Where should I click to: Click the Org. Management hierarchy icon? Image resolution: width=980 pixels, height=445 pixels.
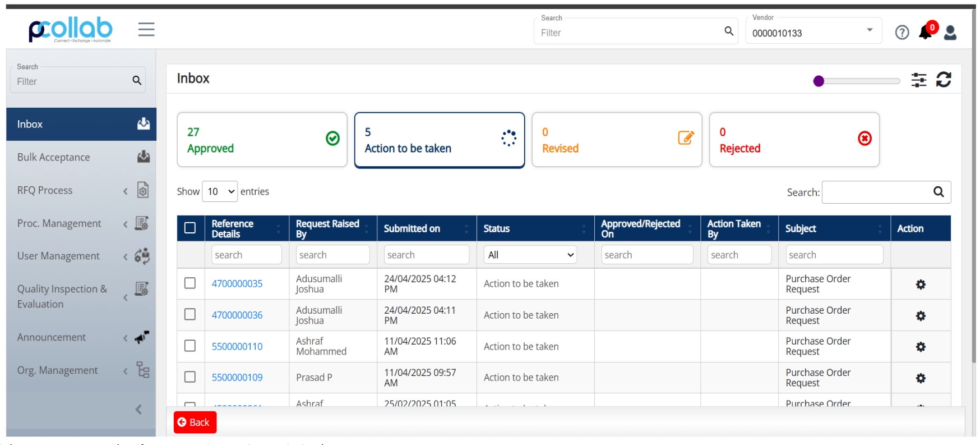tap(143, 370)
